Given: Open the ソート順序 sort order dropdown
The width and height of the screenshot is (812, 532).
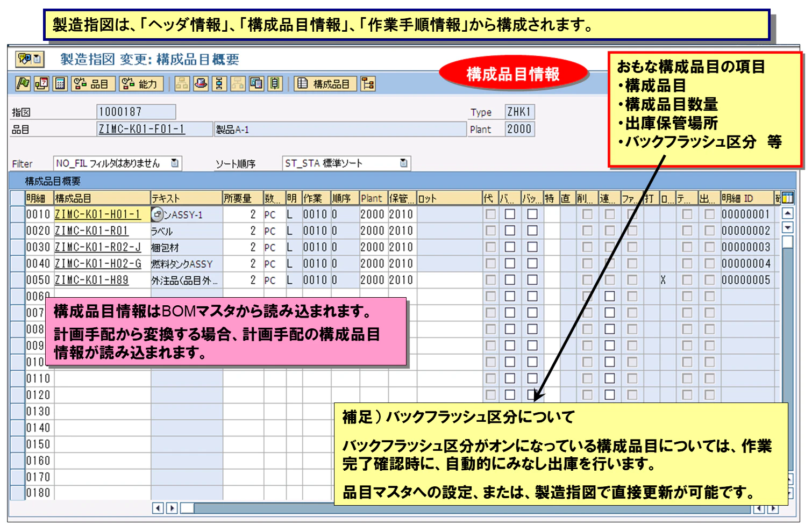Looking at the screenshot, I should [x=402, y=163].
